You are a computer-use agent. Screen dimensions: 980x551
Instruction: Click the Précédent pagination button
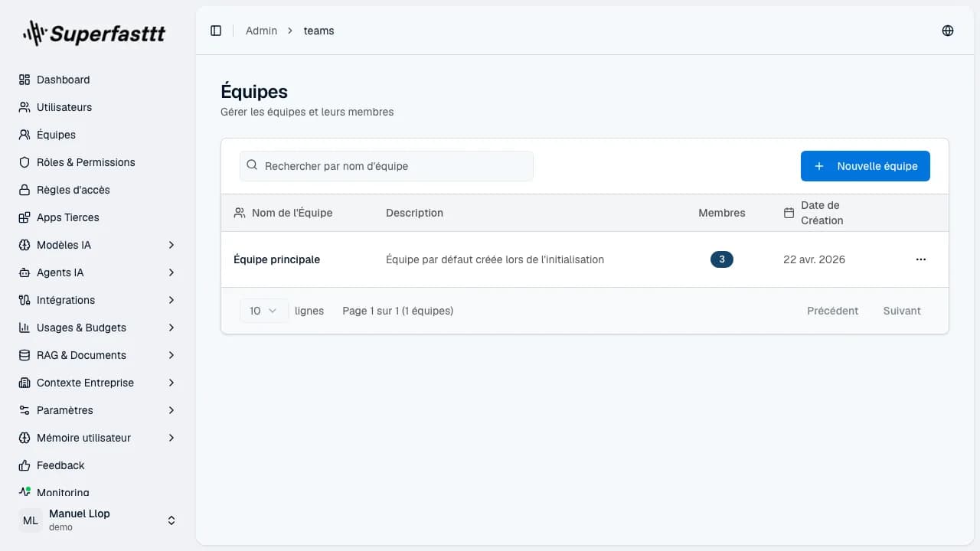(x=832, y=311)
